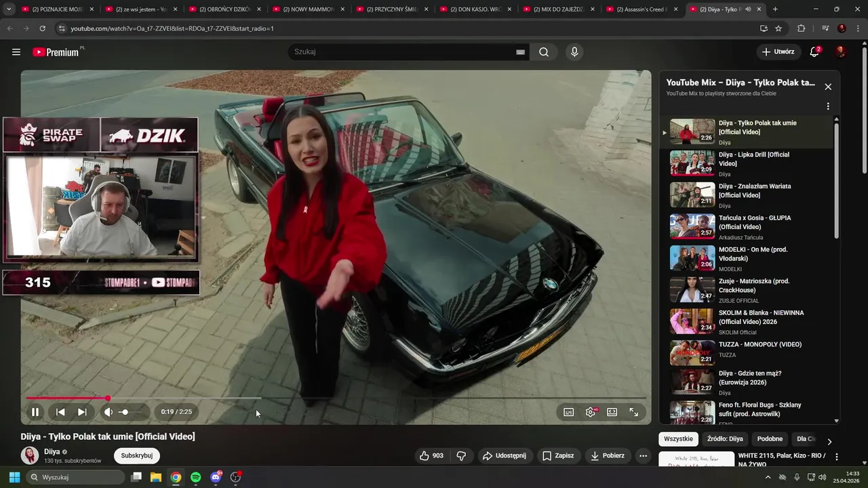868x488 pixels.
Task: Subscribe to Diiya with Subskrybuj
Action: coord(137,455)
